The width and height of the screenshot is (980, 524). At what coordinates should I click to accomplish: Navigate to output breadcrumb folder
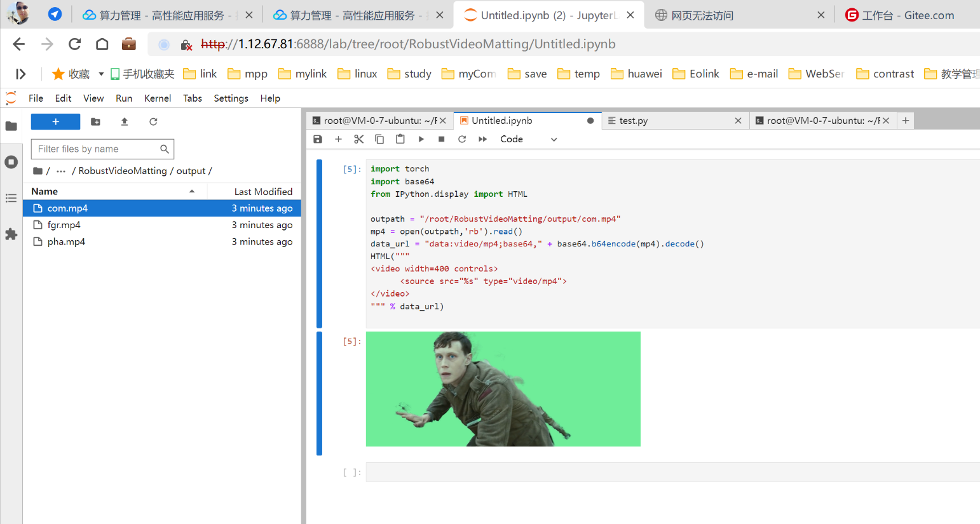tap(191, 171)
